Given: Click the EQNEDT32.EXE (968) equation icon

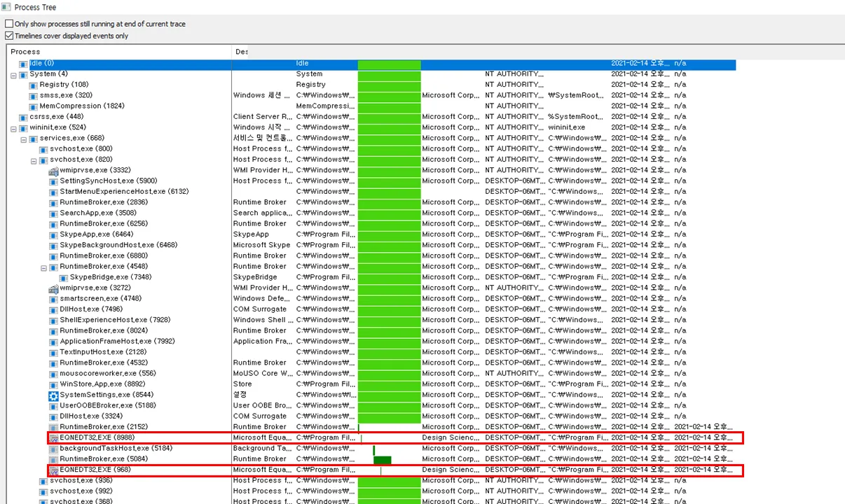Looking at the screenshot, I should (x=53, y=470).
